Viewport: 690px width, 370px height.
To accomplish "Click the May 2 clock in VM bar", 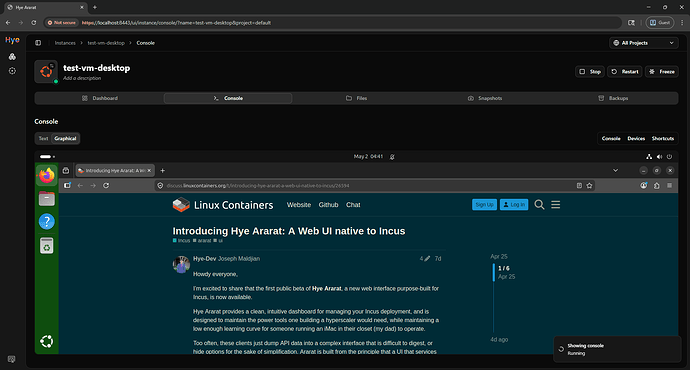I will pyautogui.click(x=368, y=157).
